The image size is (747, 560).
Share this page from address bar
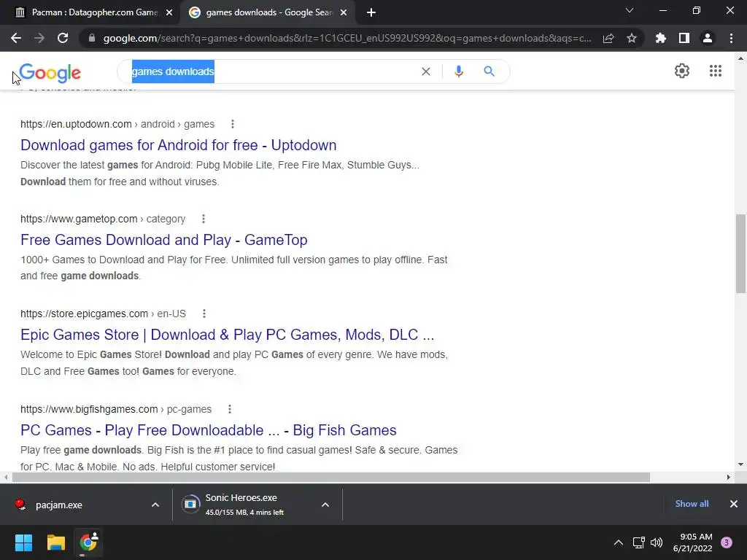tap(608, 38)
